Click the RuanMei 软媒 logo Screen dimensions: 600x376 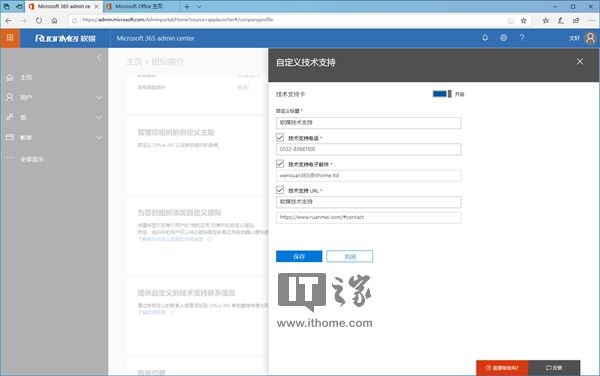65,38
